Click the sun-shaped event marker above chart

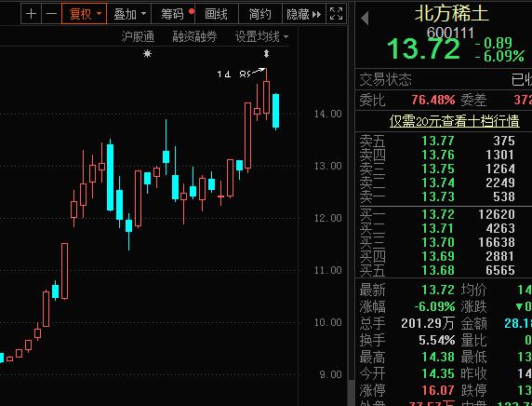147,53
